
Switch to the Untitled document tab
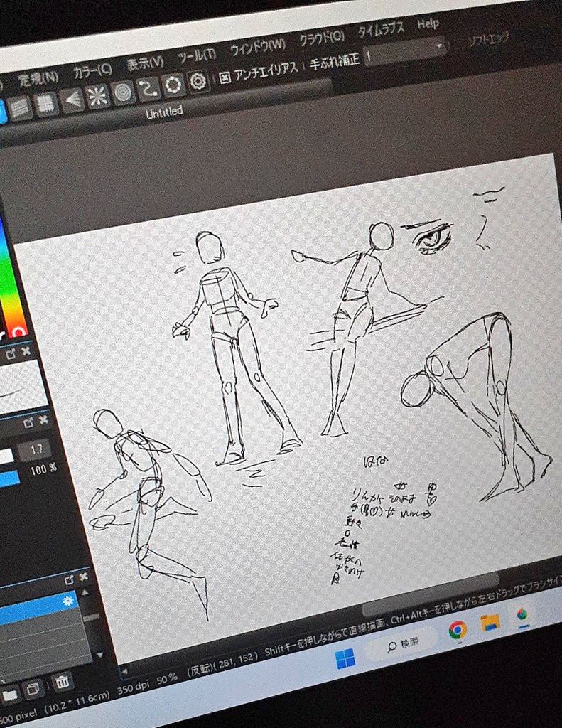(164, 112)
